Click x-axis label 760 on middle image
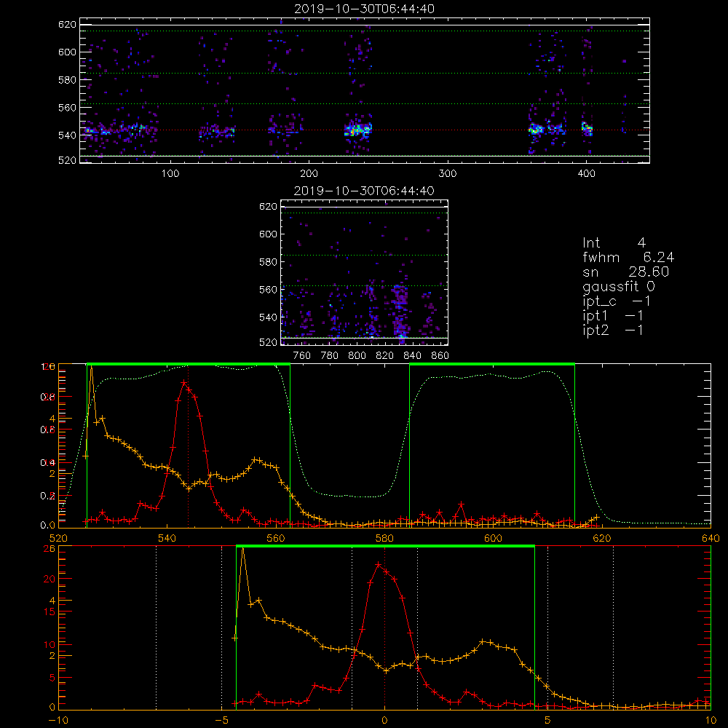 click(302, 356)
